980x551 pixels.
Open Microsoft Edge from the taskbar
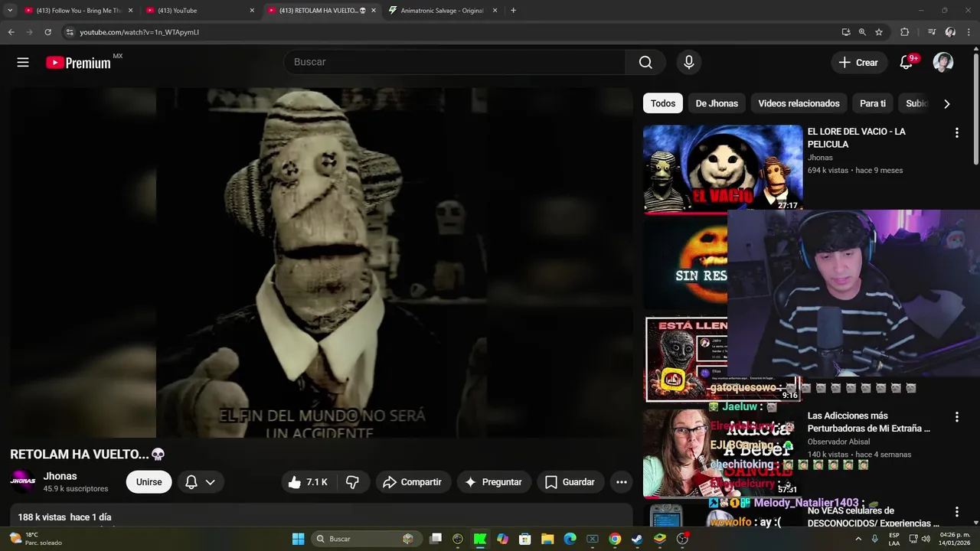coord(570,539)
